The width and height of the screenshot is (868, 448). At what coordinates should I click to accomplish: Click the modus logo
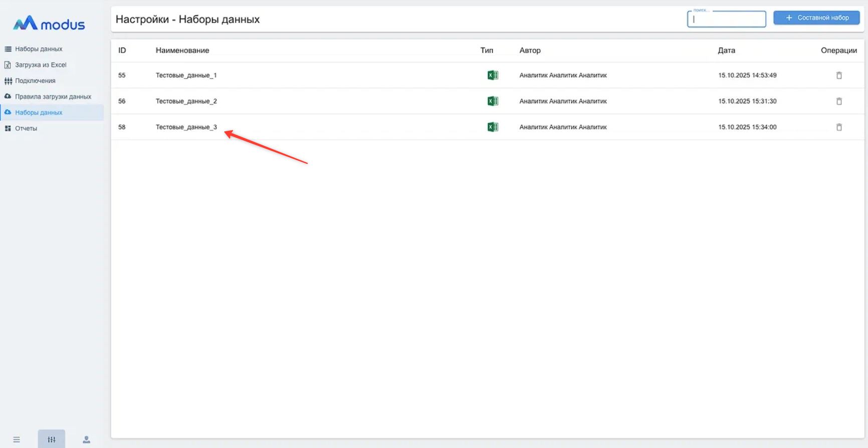49,24
